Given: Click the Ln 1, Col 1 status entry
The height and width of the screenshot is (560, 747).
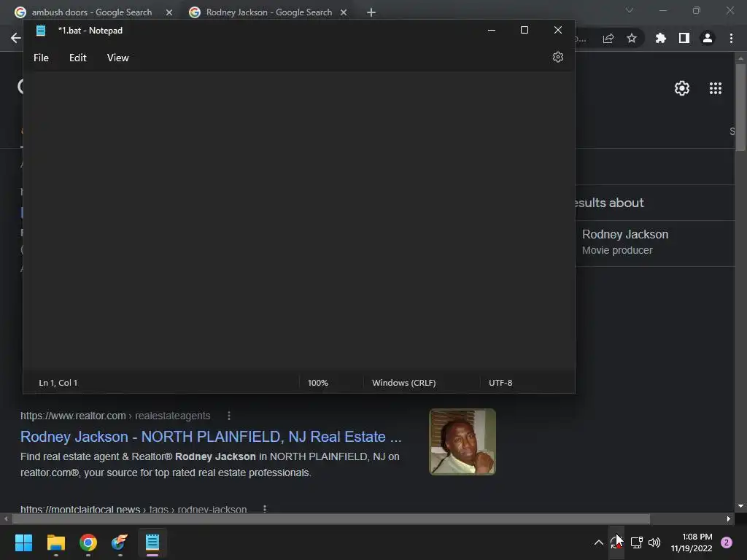Looking at the screenshot, I should pos(58,382).
